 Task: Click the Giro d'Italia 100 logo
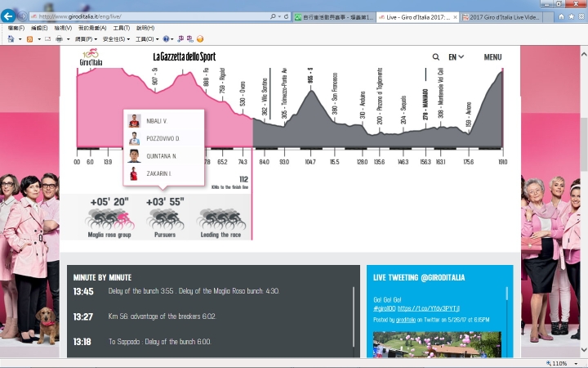click(91, 57)
